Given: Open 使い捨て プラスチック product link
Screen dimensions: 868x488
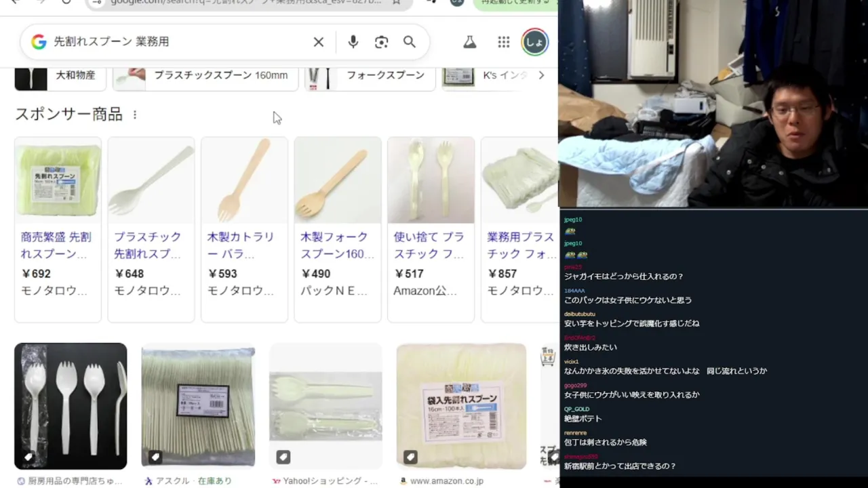Looking at the screenshot, I should point(429,245).
